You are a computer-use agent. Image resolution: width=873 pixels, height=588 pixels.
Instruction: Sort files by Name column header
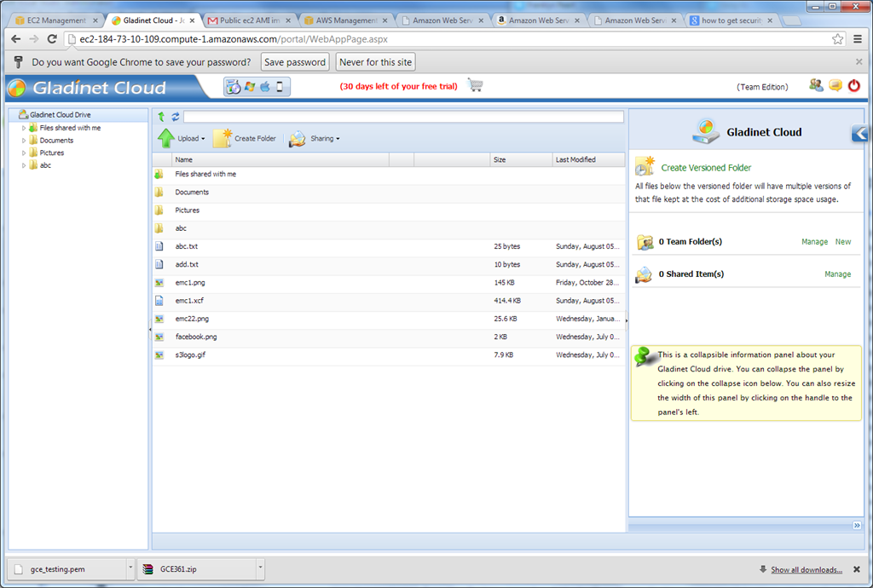click(x=280, y=159)
